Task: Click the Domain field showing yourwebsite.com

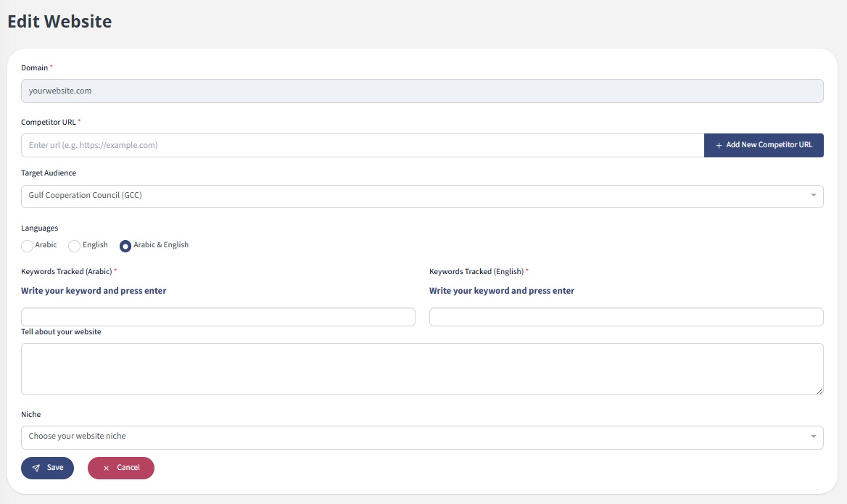Action: [421, 91]
